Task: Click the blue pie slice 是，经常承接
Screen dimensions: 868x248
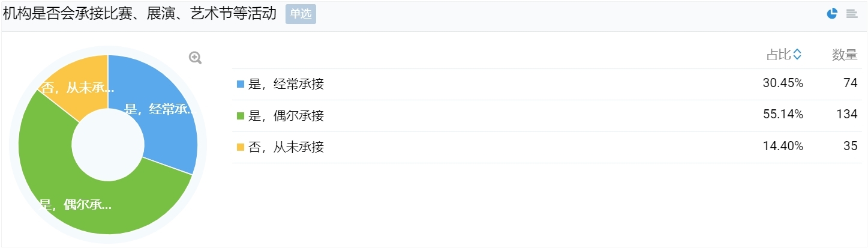Action: click(x=162, y=114)
